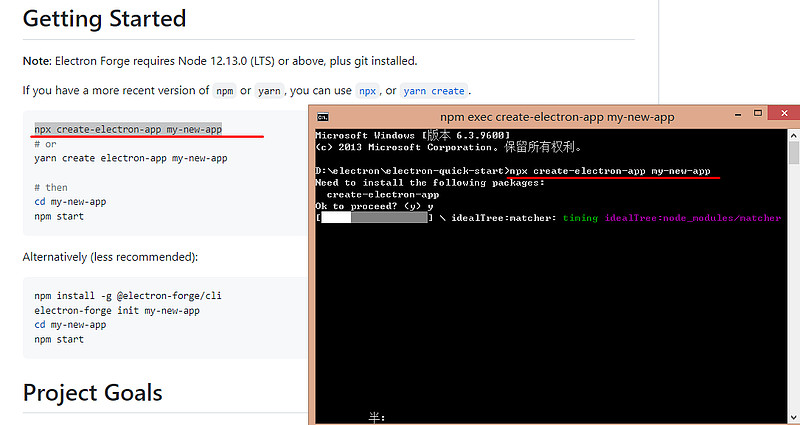Click 'npm start' in first code block
Screen dimensions: 800x425
point(59,216)
